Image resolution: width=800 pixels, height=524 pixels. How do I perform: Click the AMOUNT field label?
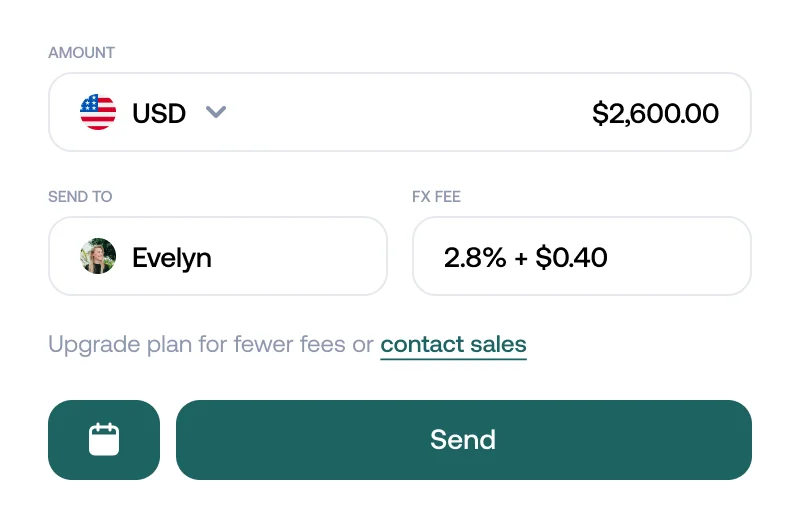[x=81, y=53]
